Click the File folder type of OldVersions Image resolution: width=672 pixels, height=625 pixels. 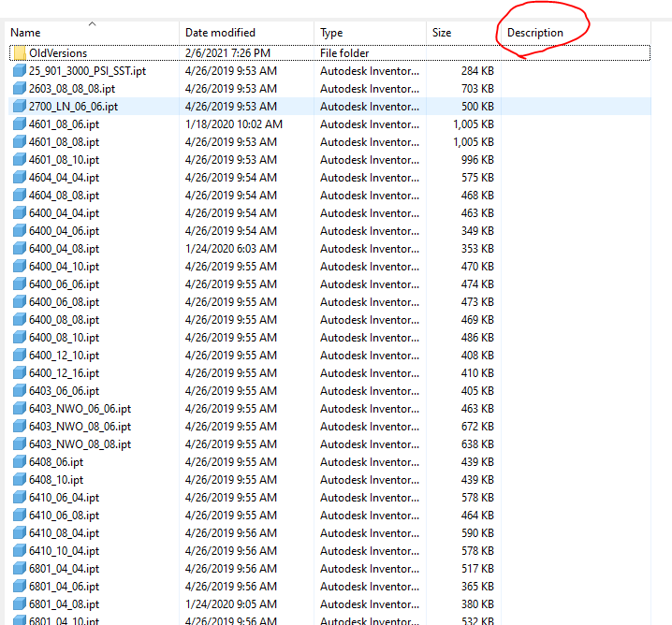pyautogui.click(x=344, y=53)
